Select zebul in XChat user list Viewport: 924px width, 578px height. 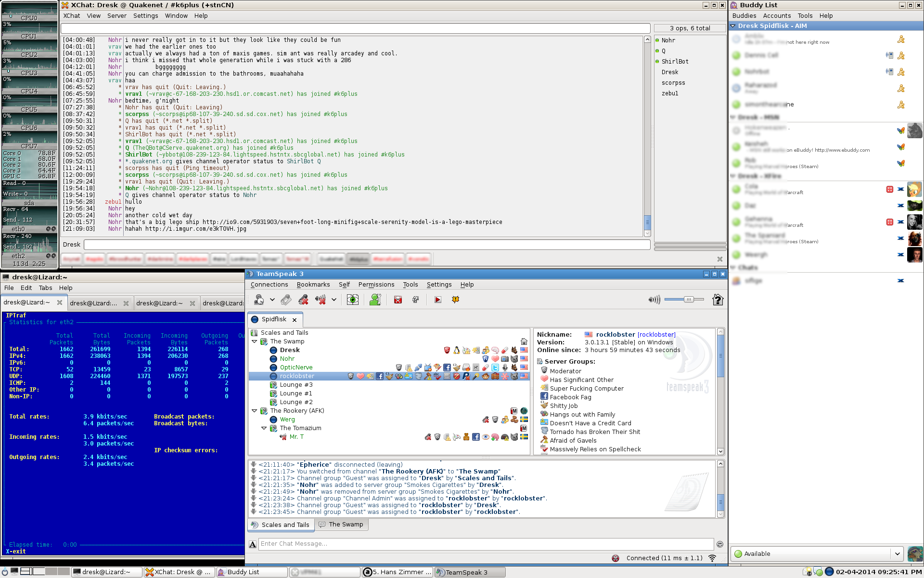pyautogui.click(x=669, y=93)
